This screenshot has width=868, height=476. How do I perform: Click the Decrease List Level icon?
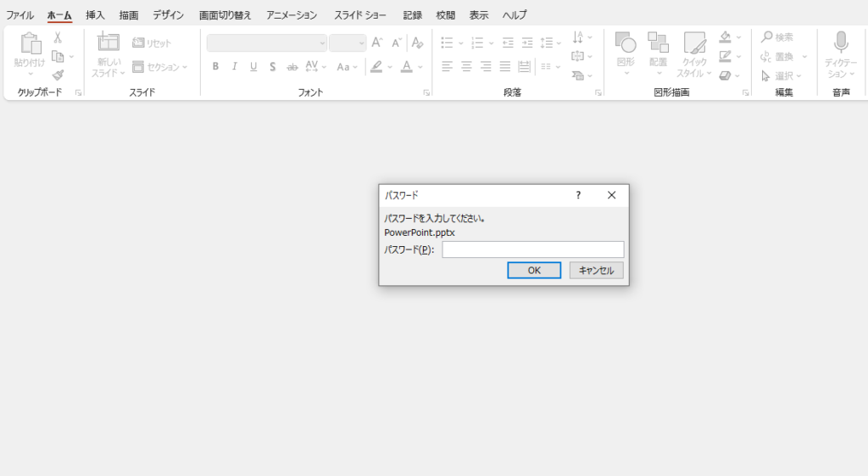coord(508,42)
